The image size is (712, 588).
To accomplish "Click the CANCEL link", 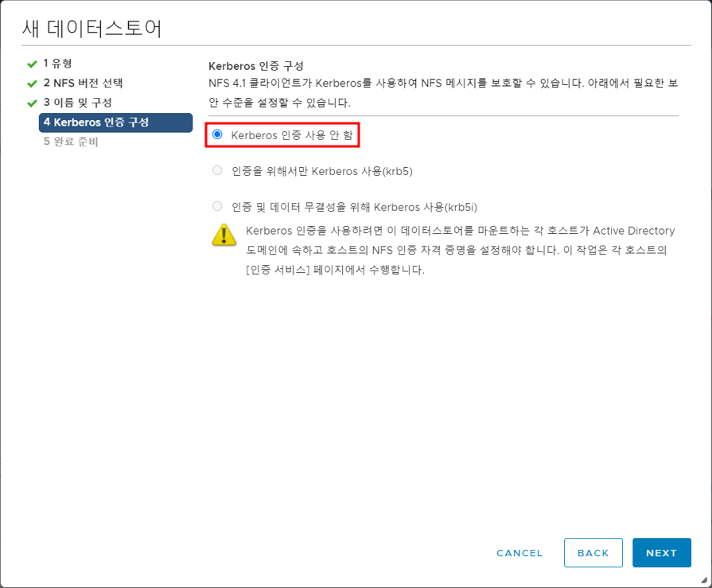I will coord(519,552).
